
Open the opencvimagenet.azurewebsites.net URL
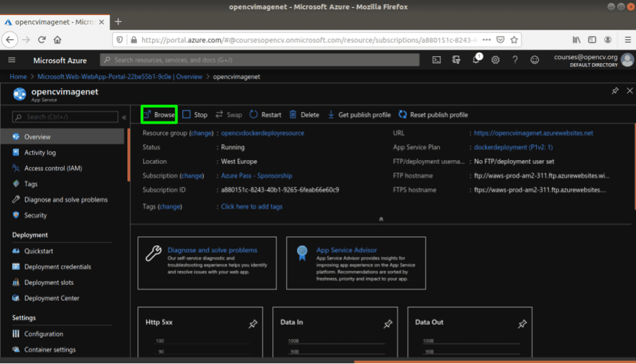(x=534, y=133)
